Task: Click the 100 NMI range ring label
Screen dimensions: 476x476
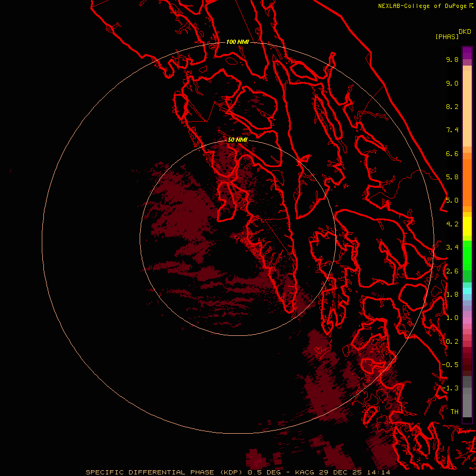Action: pyautogui.click(x=237, y=42)
